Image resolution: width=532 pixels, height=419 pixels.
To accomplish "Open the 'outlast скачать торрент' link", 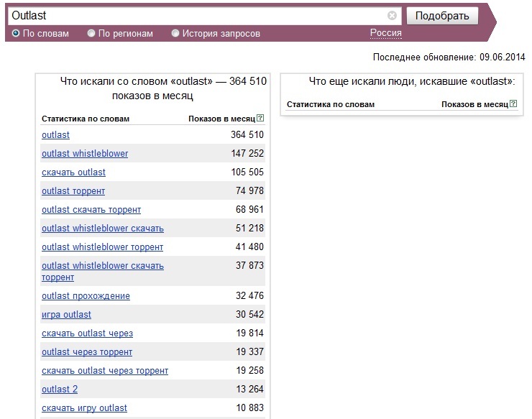I will 91,210.
